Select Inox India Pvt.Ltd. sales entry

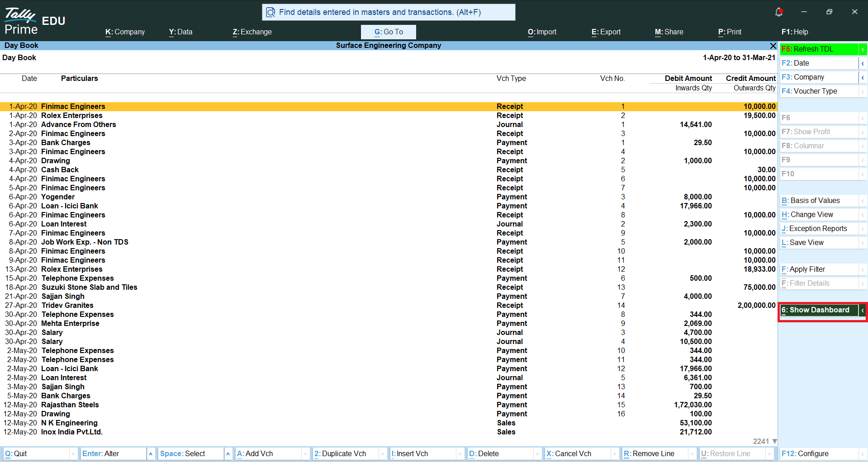click(389, 432)
